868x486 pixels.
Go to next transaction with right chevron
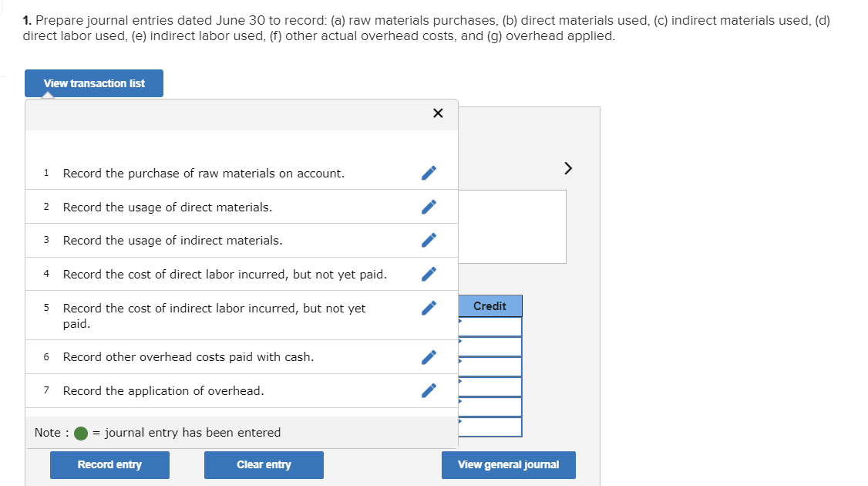568,168
